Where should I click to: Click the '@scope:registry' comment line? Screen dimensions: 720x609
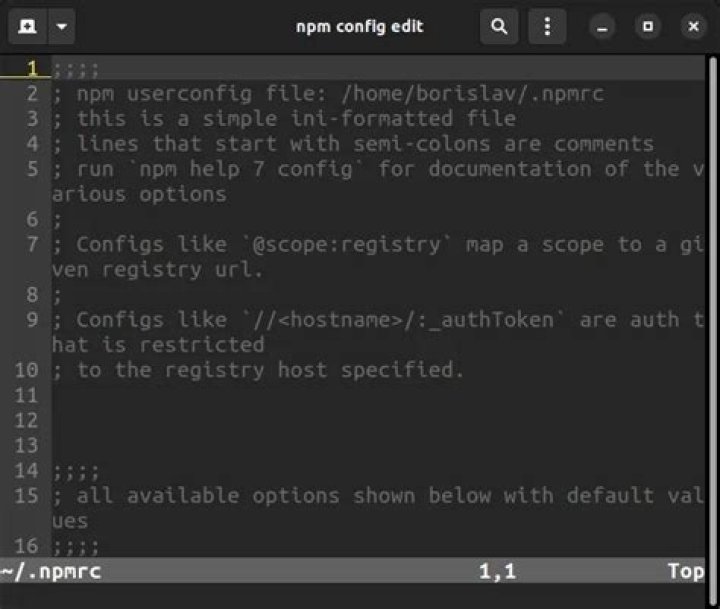click(378, 244)
